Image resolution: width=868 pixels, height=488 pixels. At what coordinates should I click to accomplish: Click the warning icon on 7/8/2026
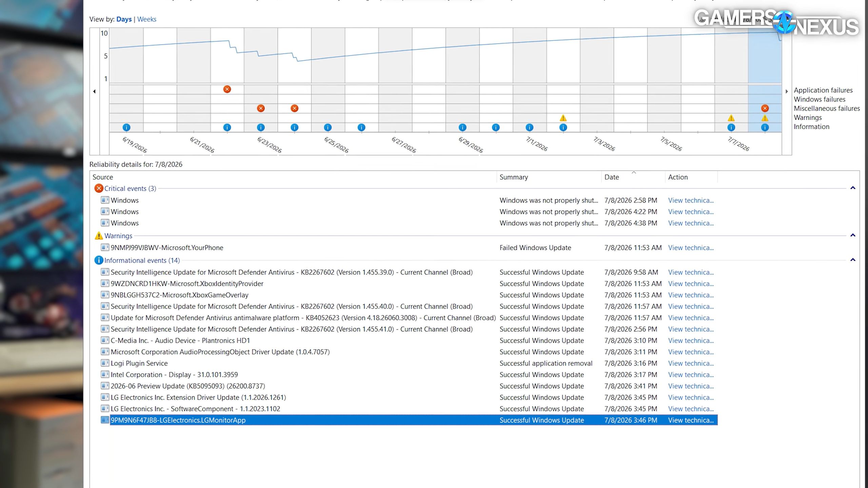tap(765, 118)
